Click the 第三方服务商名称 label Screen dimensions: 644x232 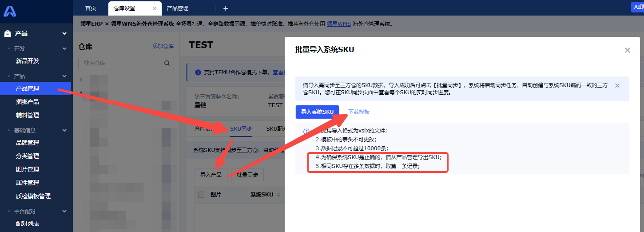click(217, 97)
